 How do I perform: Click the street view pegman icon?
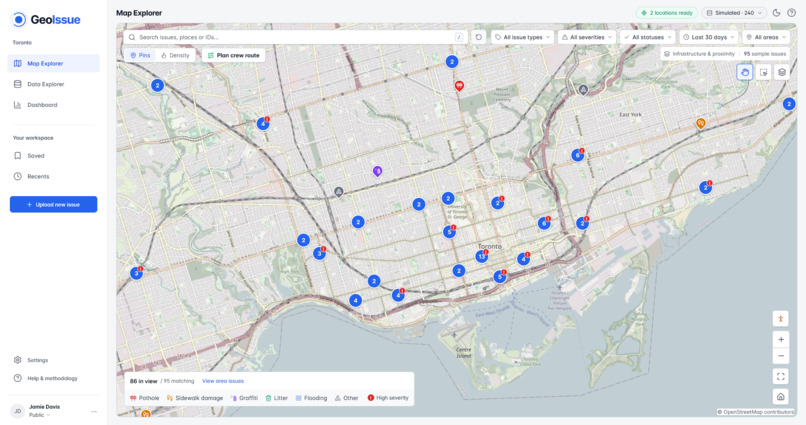pos(781,319)
